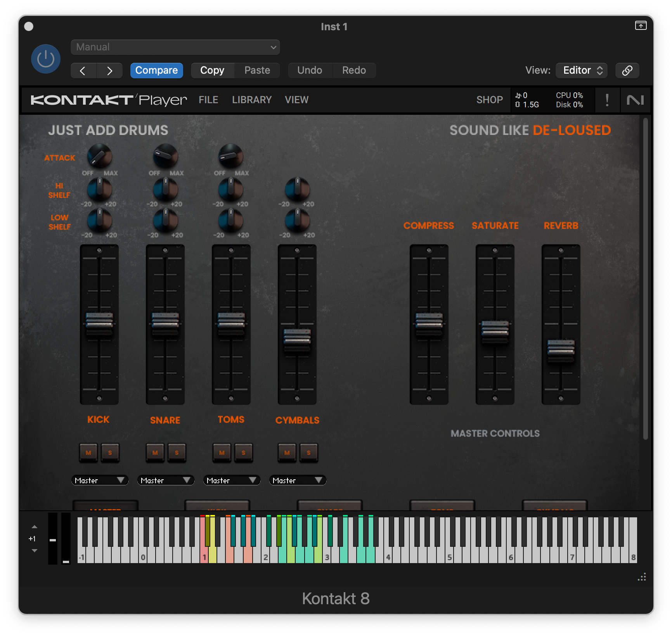Click the Cymbals LOW SHELF knob
Screen dimensions: 672x636
tap(298, 220)
